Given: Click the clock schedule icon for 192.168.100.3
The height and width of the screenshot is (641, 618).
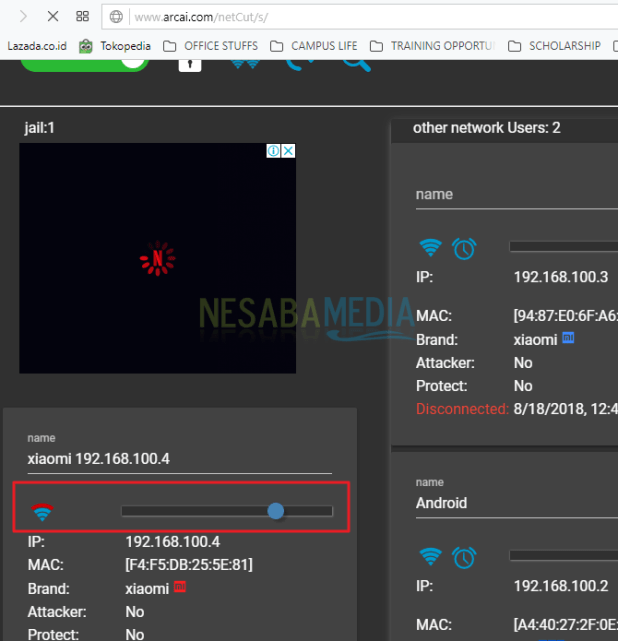Looking at the screenshot, I should click(x=464, y=249).
